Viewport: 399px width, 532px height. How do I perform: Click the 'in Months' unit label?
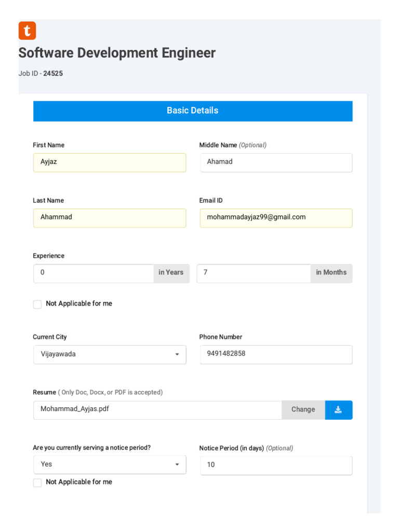(331, 273)
